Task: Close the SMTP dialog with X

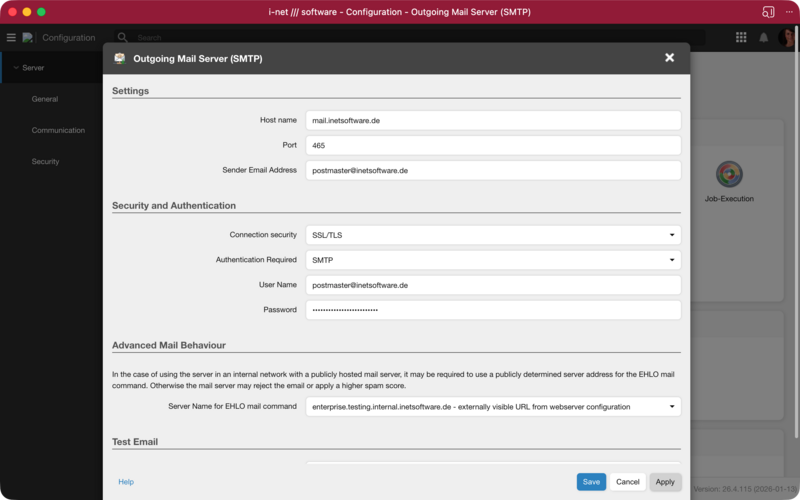Action: click(x=669, y=58)
